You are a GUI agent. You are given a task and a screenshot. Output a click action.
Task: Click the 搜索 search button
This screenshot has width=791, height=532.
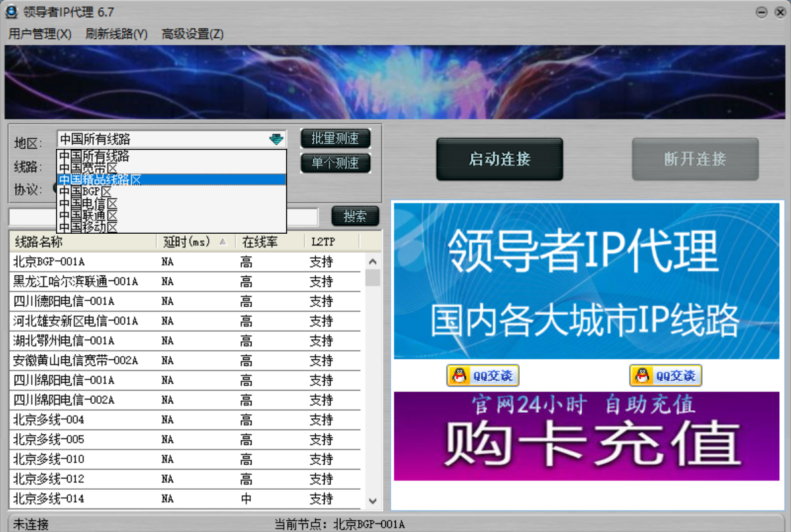[x=354, y=217]
